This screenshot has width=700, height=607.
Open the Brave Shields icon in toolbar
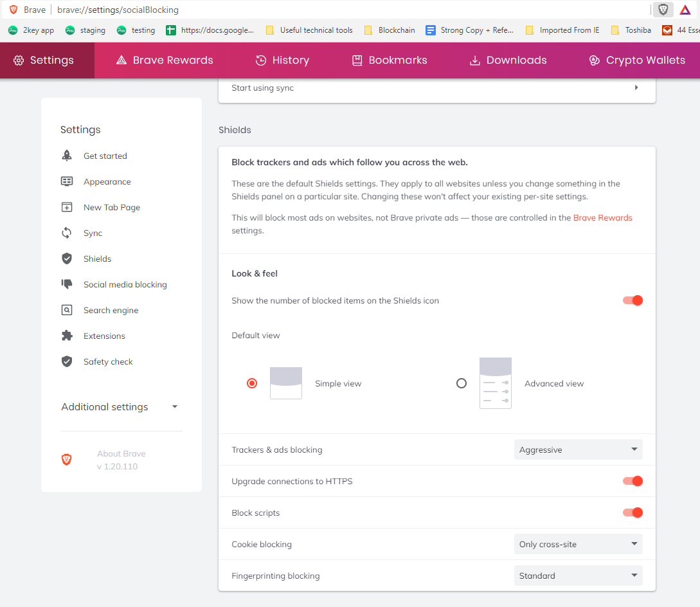point(663,10)
